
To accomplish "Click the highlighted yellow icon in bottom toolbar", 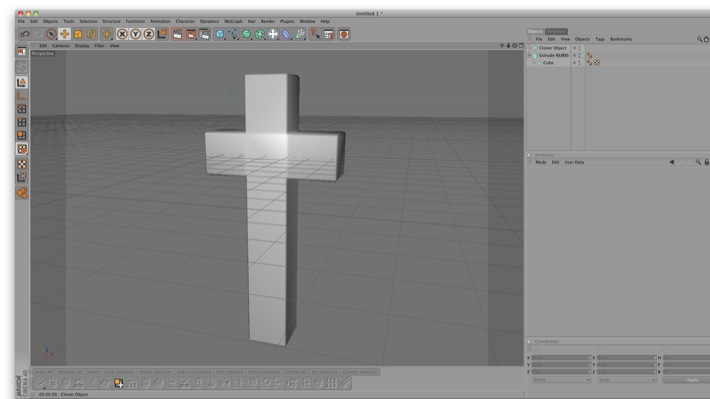I will pyautogui.click(x=119, y=383).
